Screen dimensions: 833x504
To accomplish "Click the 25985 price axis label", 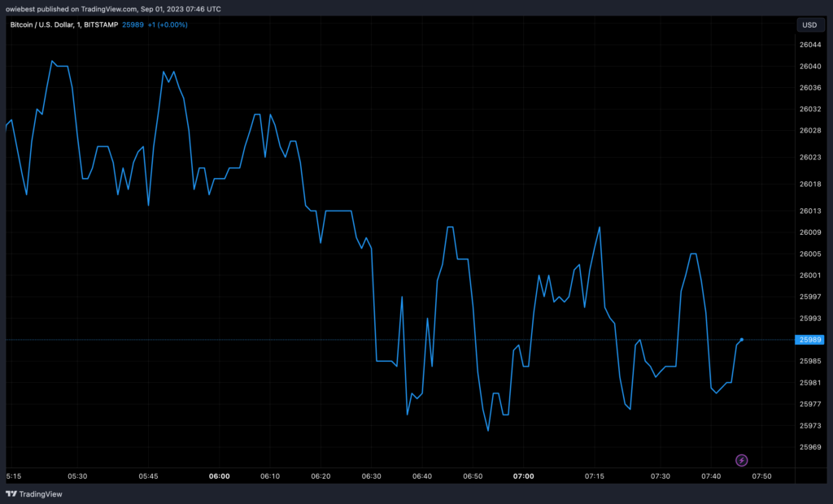I will click(810, 361).
